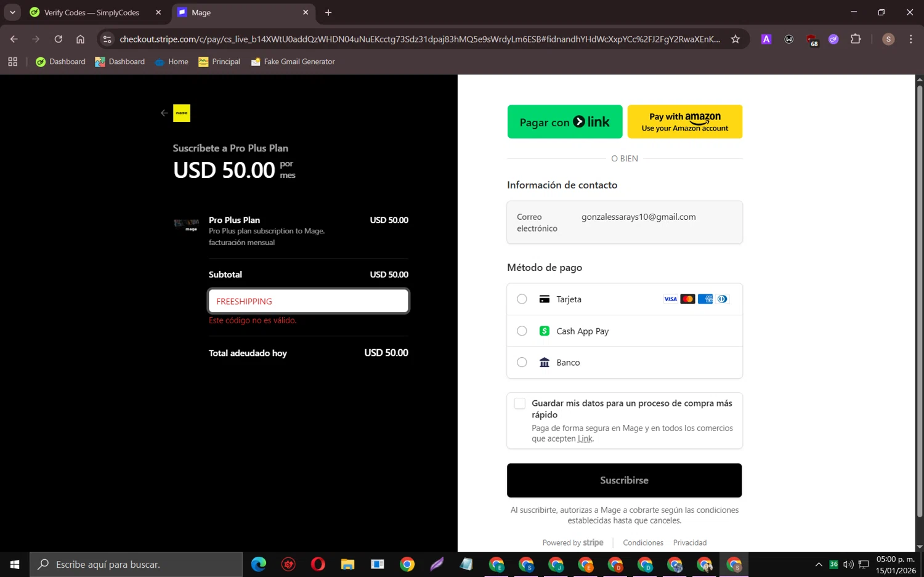Select the Banco payment radio button
The width and height of the screenshot is (924, 577).
(x=522, y=363)
